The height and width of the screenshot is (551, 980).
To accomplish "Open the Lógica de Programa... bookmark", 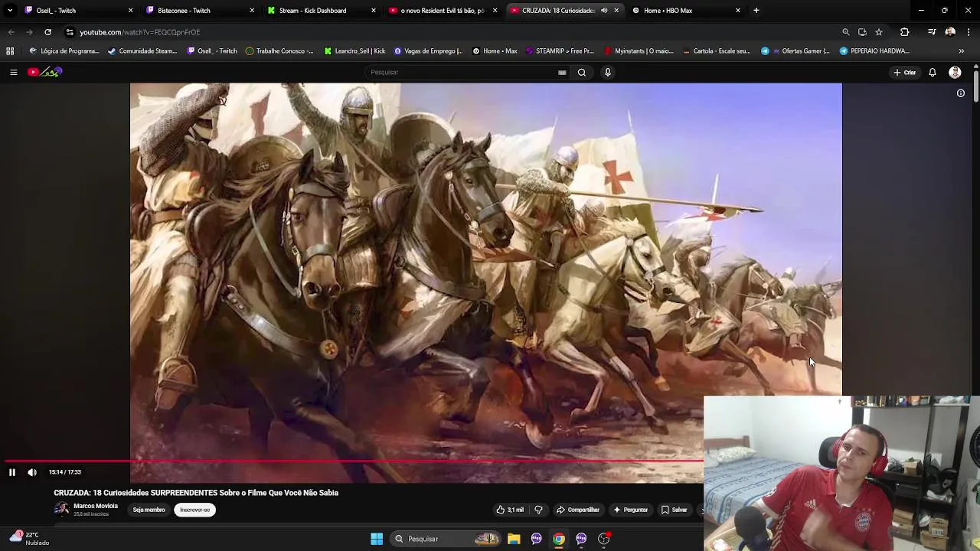I will (x=64, y=51).
